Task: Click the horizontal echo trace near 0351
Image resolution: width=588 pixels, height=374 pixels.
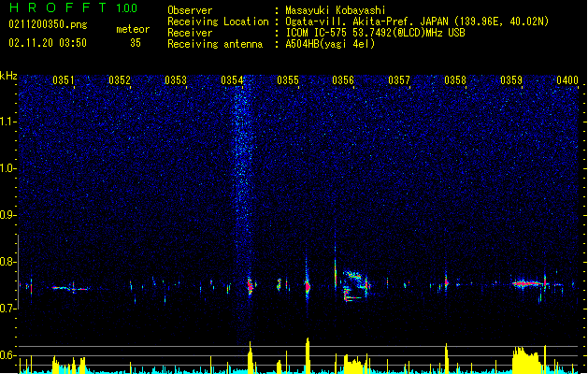Action: pyautogui.click(x=70, y=288)
